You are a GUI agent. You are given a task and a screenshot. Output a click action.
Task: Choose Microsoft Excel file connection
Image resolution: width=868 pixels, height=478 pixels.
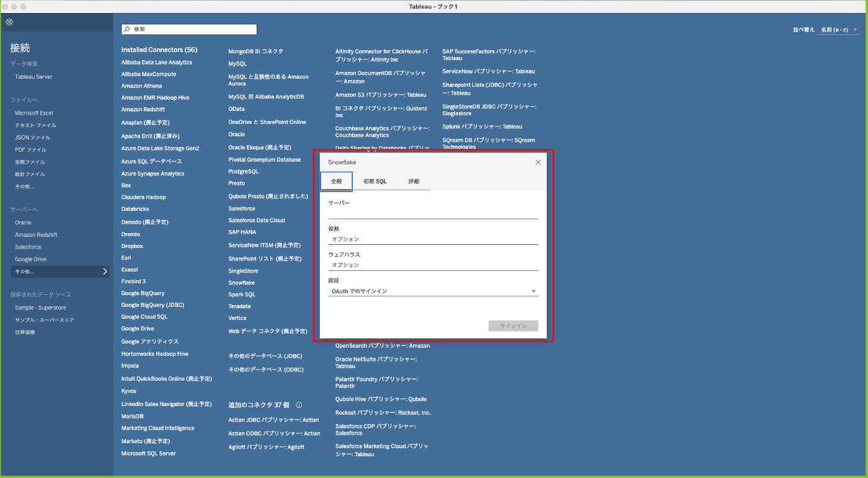34,113
